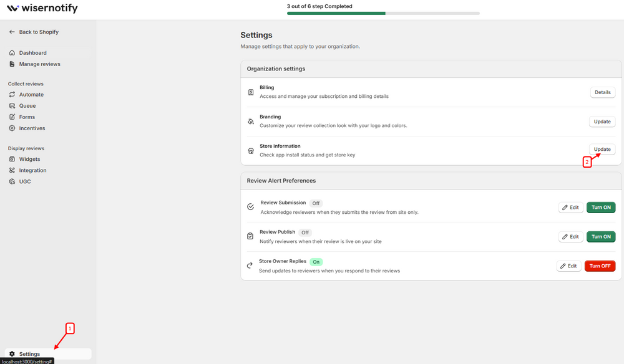Click the Queue stack icon

tap(12, 106)
